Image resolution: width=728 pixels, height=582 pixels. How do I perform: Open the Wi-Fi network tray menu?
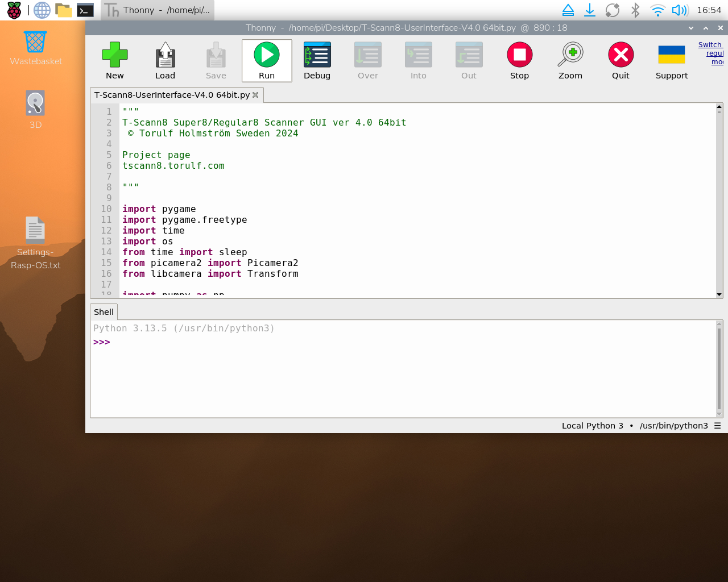tap(657, 10)
